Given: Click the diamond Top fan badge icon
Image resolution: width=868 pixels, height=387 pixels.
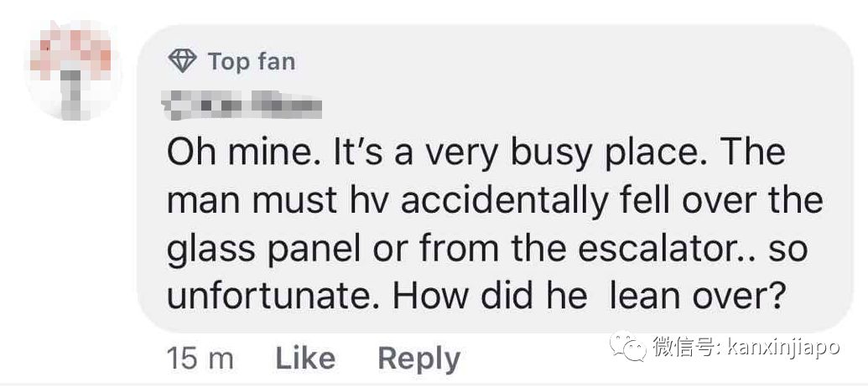Looking at the screenshot, I should (182, 61).
